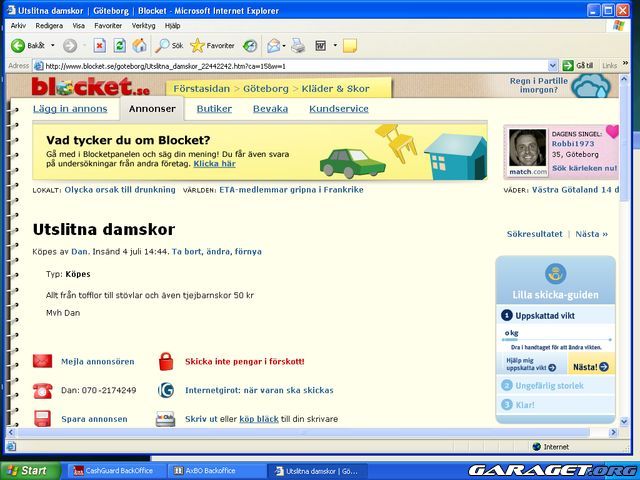Open the Sökresultatet link
Screen dimensions: 640x480
(534, 234)
